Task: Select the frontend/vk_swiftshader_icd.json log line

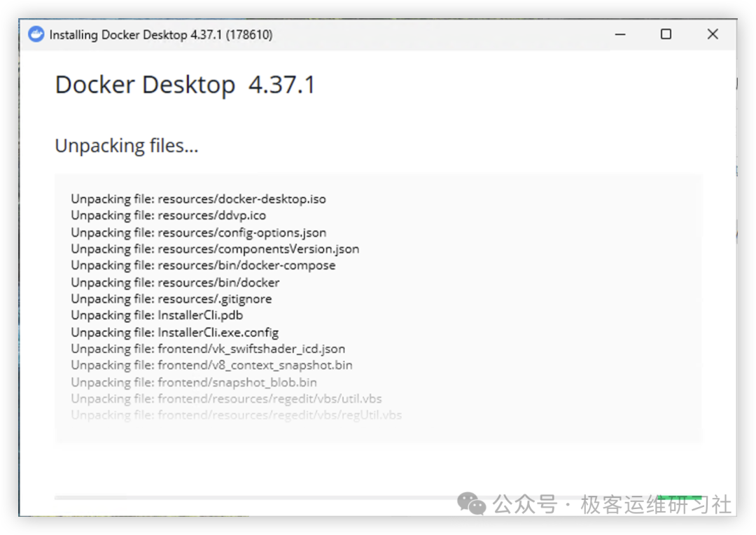Action: 208,349
